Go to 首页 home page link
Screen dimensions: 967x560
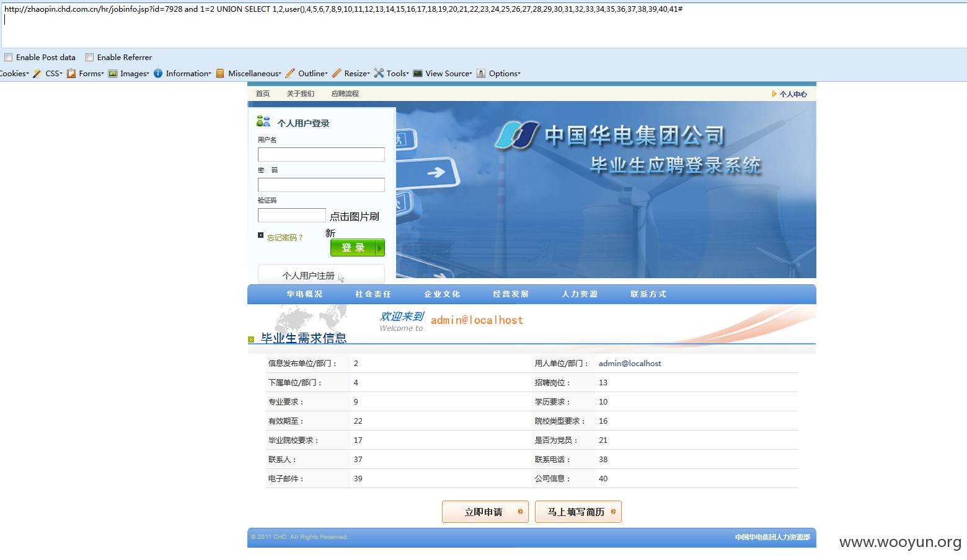click(263, 94)
